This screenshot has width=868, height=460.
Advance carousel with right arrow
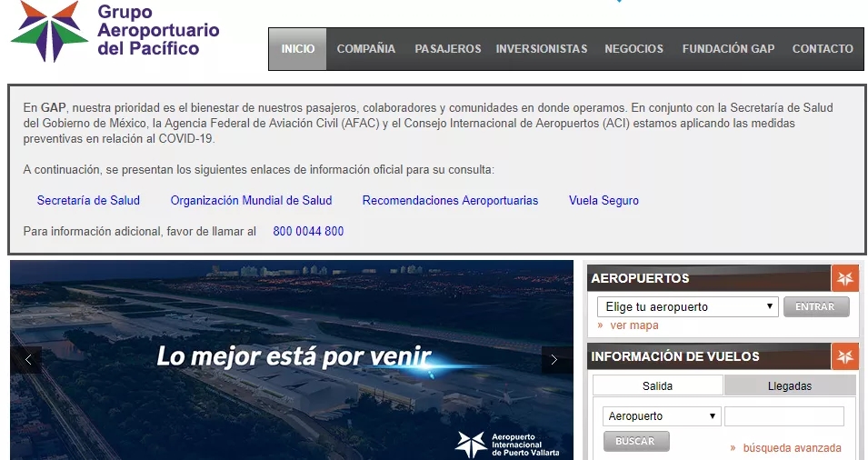point(556,360)
